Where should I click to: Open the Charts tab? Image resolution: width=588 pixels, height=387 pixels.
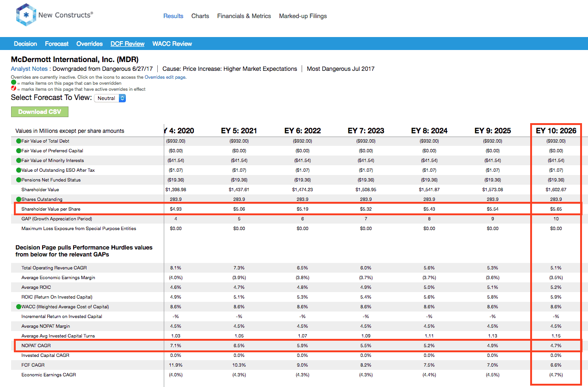[x=200, y=16]
